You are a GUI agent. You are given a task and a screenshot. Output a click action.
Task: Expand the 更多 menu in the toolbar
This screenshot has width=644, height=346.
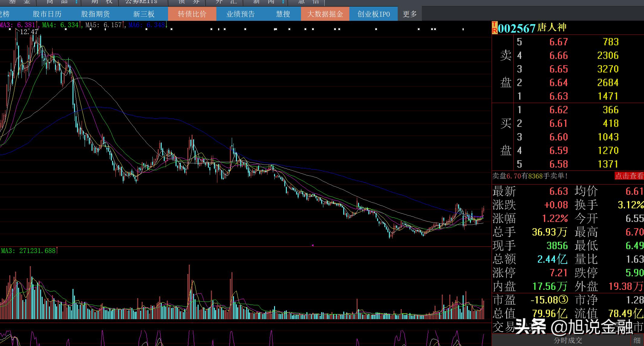410,14
